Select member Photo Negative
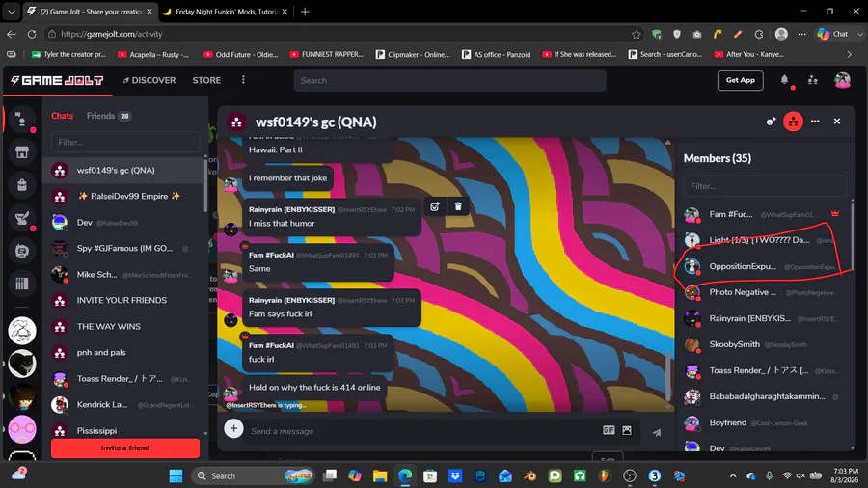The width and height of the screenshot is (868, 488). tap(764, 292)
